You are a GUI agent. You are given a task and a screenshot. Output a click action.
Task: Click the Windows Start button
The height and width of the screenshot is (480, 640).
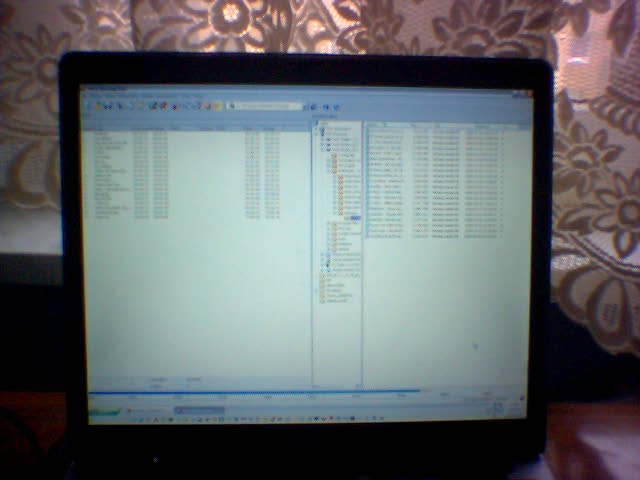click(104, 409)
